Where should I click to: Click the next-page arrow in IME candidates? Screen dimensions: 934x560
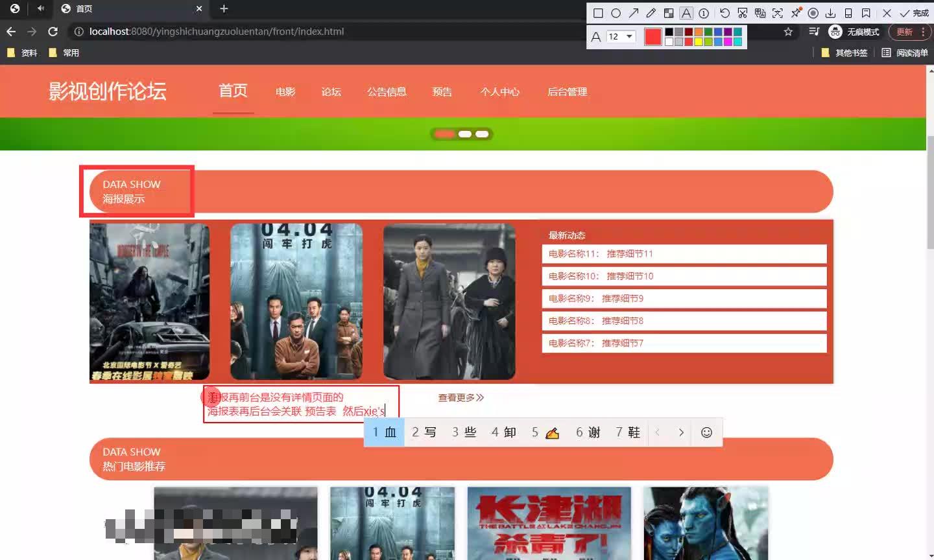tap(680, 432)
